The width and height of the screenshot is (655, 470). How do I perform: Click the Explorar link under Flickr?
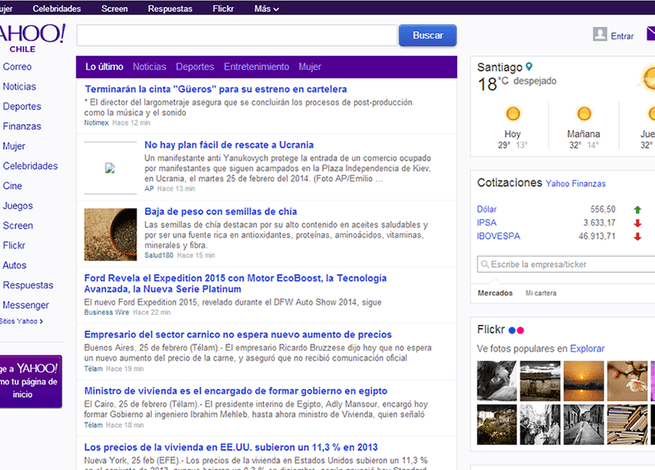pyautogui.click(x=587, y=349)
